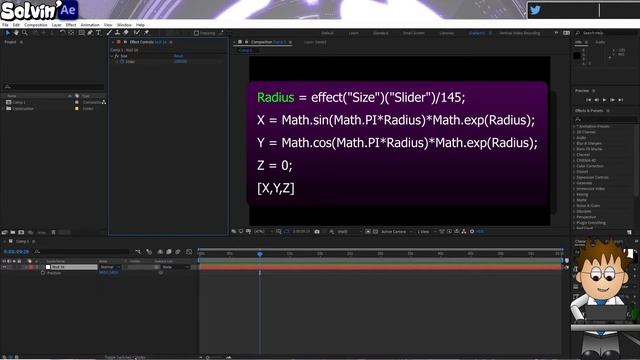The height and width of the screenshot is (360, 640).
Task: Select the Roto Brush tool
Action: pyautogui.click(x=137, y=33)
